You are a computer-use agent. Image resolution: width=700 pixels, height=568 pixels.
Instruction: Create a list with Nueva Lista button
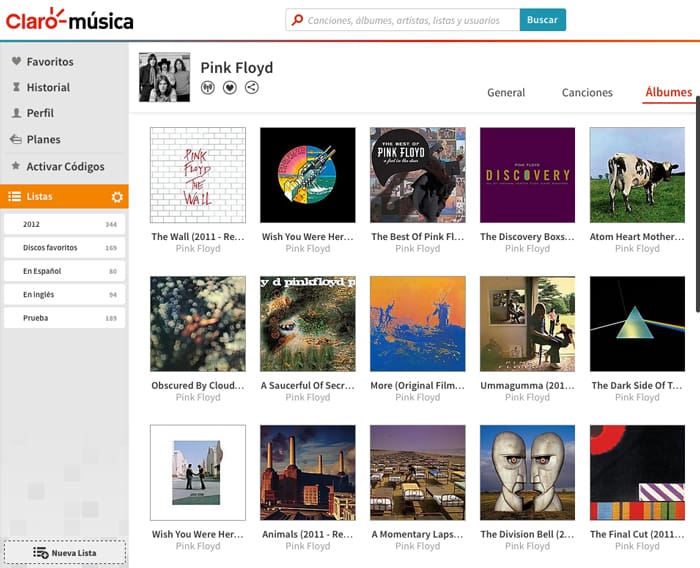[65, 553]
